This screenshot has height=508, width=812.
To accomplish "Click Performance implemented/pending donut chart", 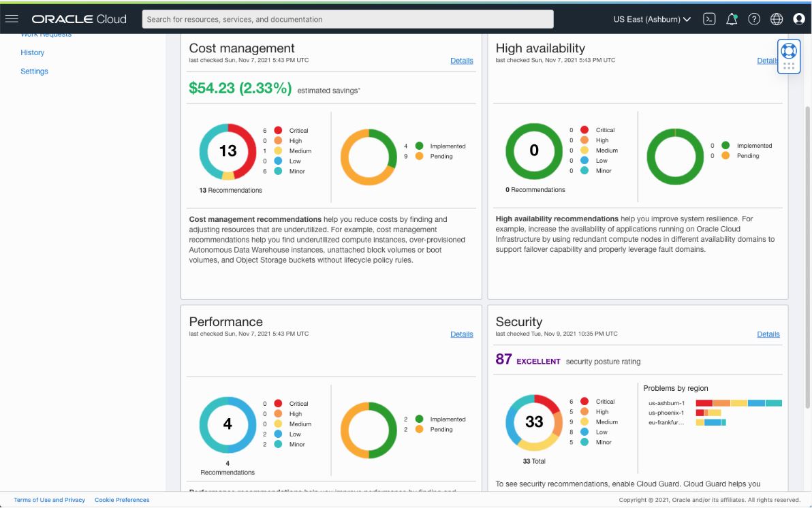I will [x=369, y=430].
